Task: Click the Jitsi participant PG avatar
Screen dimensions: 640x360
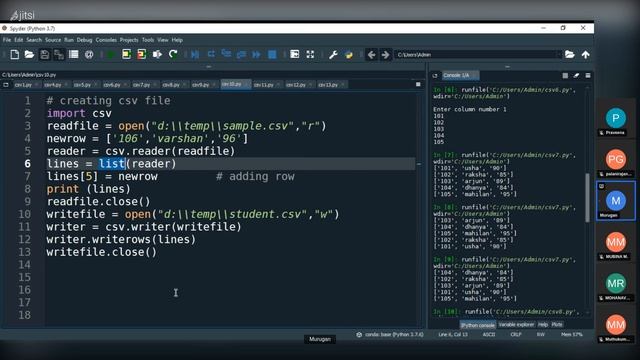Action: coord(616,160)
